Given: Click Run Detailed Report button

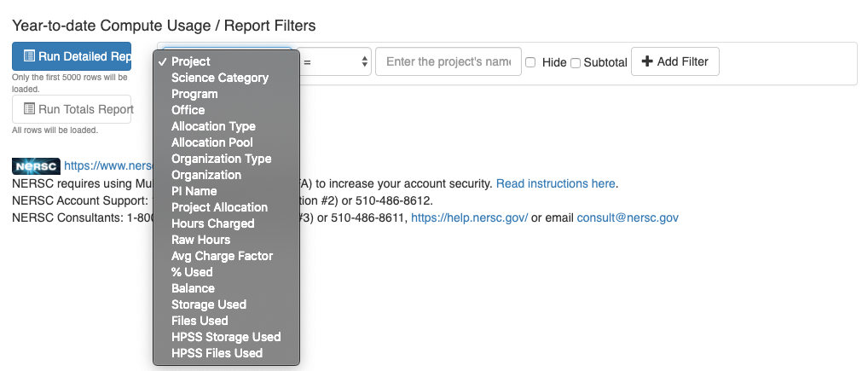Looking at the screenshot, I should coord(72,56).
